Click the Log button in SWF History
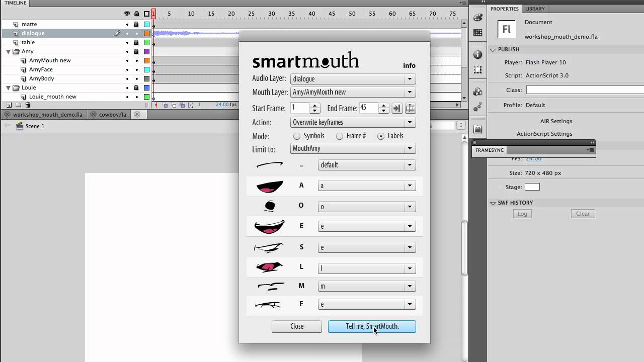 click(x=522, y=214)
